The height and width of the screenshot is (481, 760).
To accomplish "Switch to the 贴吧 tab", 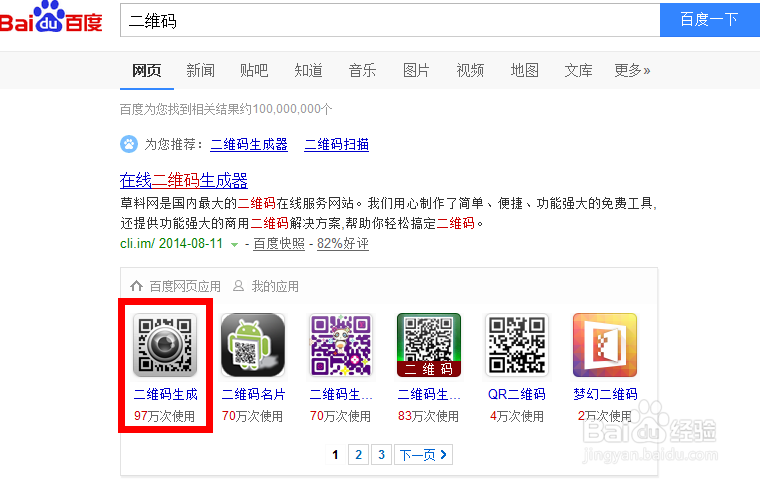I will (x=254, y=70).
